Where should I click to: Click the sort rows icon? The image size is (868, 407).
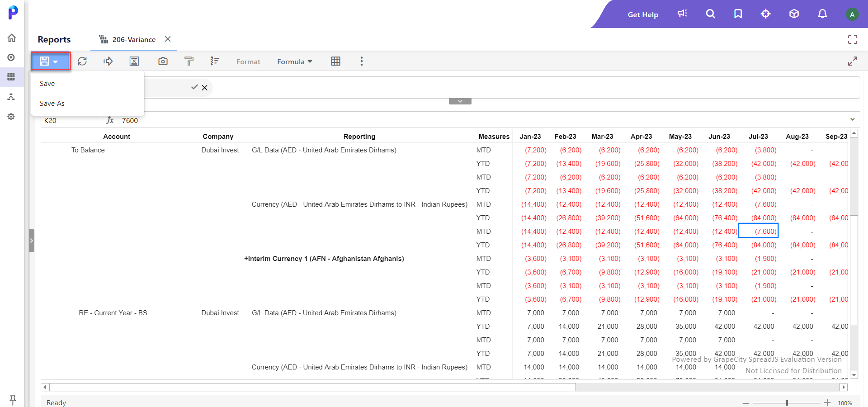215,61
